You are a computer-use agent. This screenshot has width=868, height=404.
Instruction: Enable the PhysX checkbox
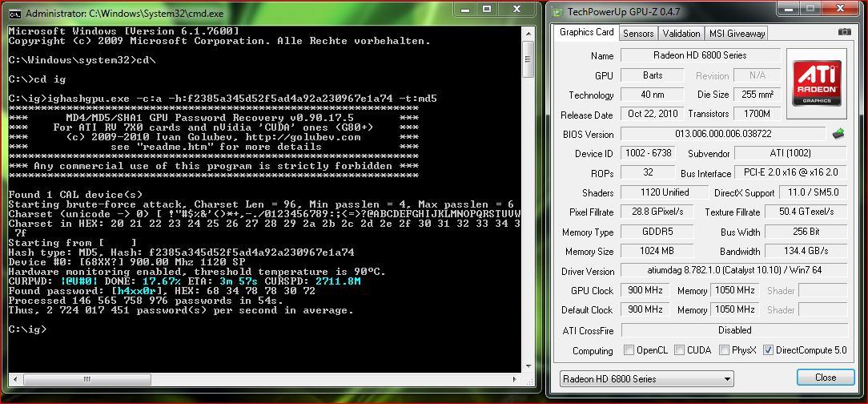pos(724,350)
